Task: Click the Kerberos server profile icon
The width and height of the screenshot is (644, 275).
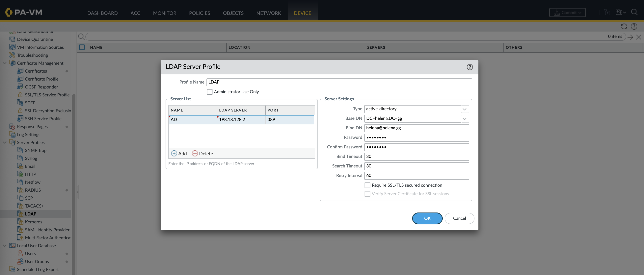Action: pyautogui.click(x=20, y=222)
